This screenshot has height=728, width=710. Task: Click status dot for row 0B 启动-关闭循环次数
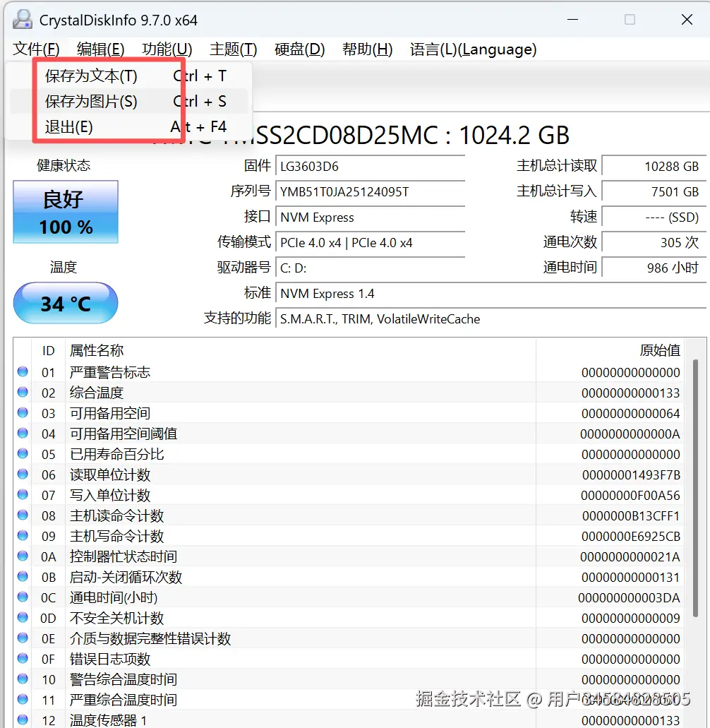23,576
